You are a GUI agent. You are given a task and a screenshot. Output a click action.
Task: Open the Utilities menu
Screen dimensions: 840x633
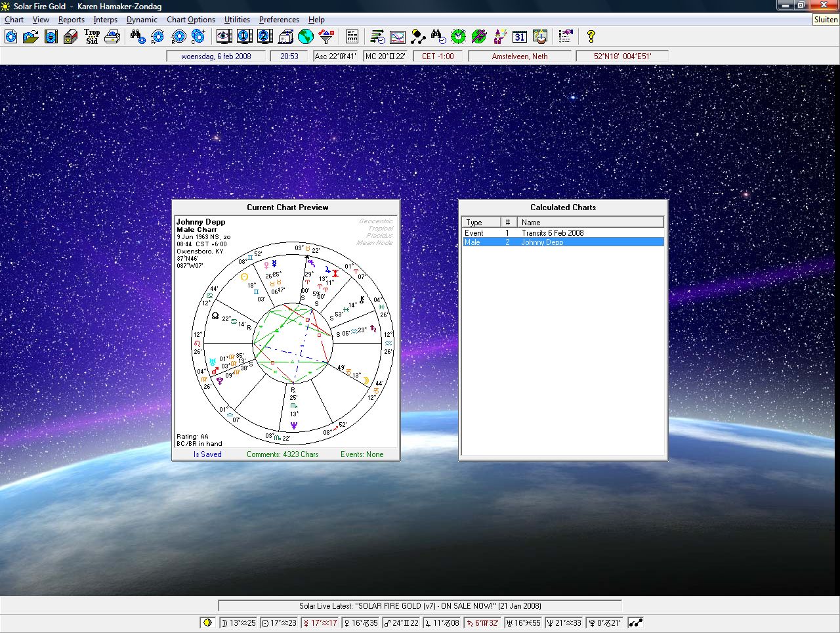click(x=237, y=20)
